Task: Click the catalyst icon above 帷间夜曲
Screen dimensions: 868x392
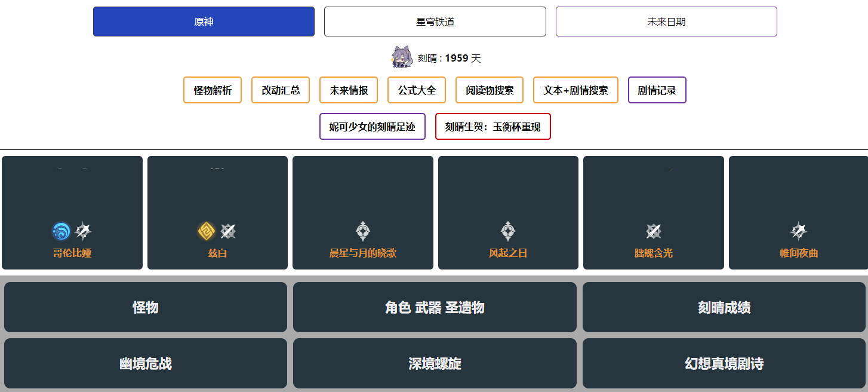Action: 799,231
